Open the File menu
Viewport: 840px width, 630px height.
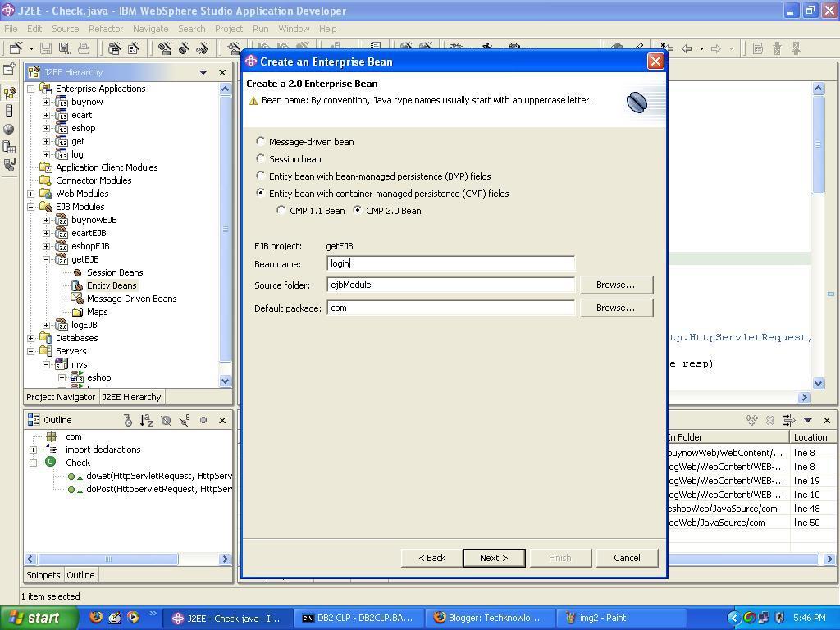(x=11, y=29)
